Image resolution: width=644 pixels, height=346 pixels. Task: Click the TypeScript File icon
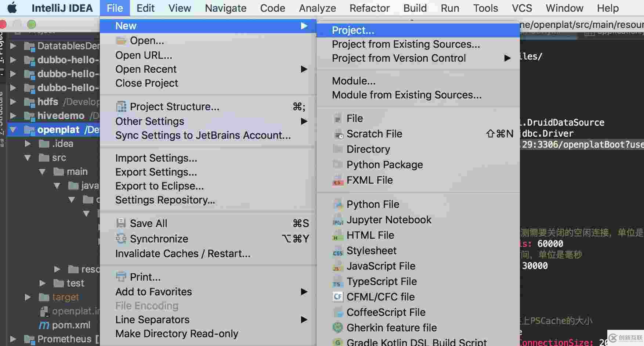click(337, 282)
